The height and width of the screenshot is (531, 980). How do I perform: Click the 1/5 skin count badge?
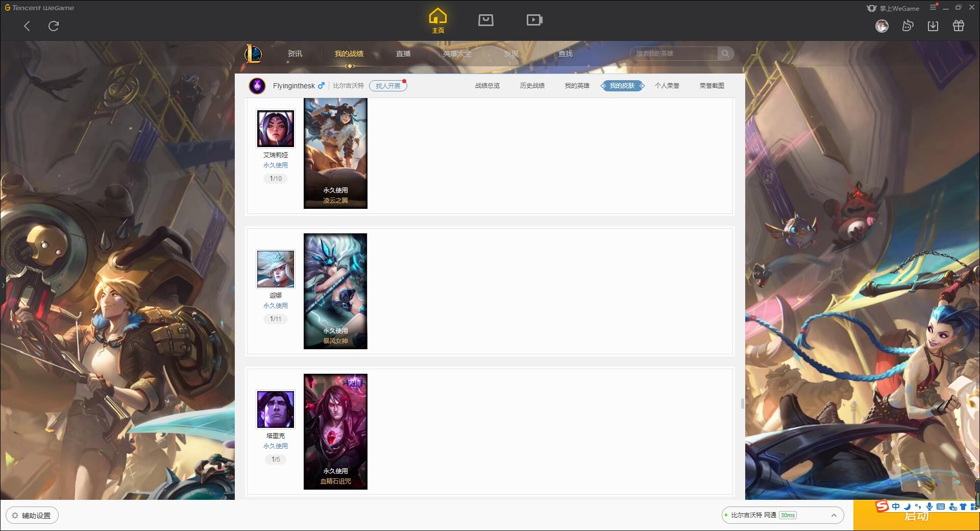pyautogui.click(x=276, y=460)
